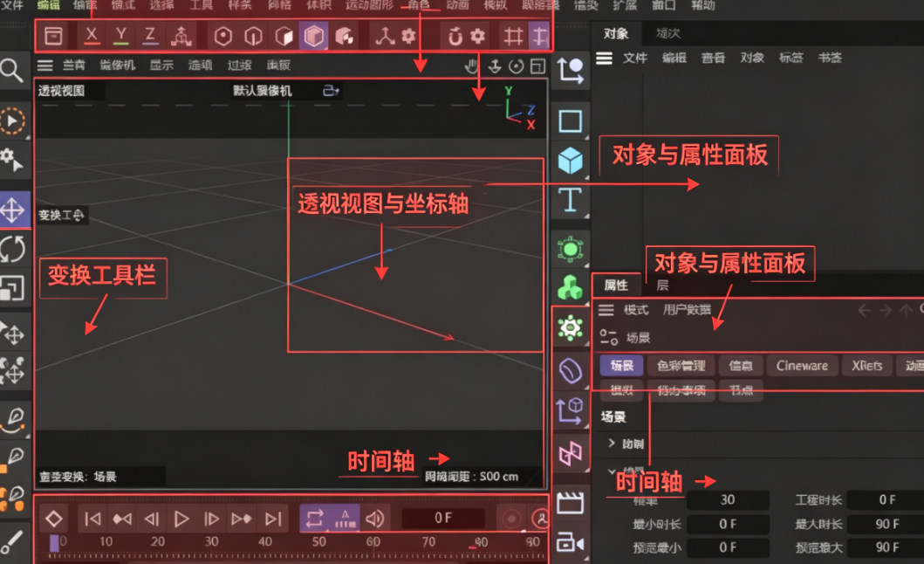
Task: Go forward with Attributes right arrow
Action: point(885,310)
